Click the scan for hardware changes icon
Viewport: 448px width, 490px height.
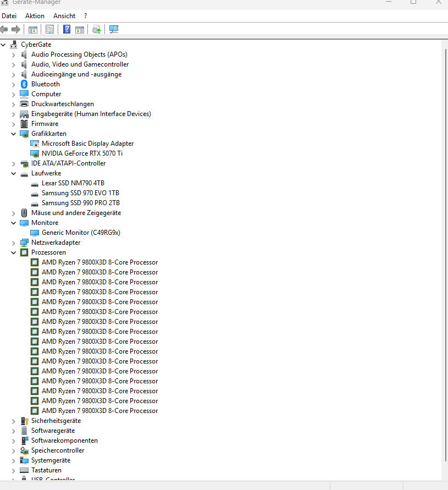click(114, 29)
